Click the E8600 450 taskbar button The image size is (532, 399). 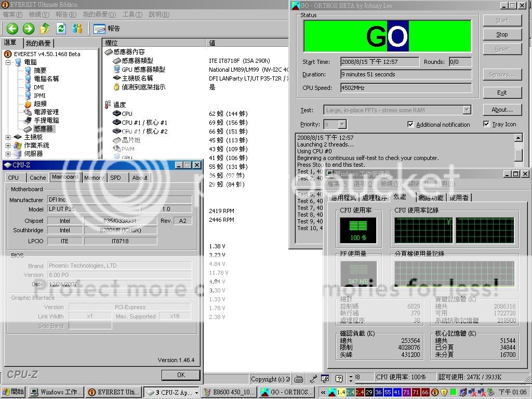229,392
